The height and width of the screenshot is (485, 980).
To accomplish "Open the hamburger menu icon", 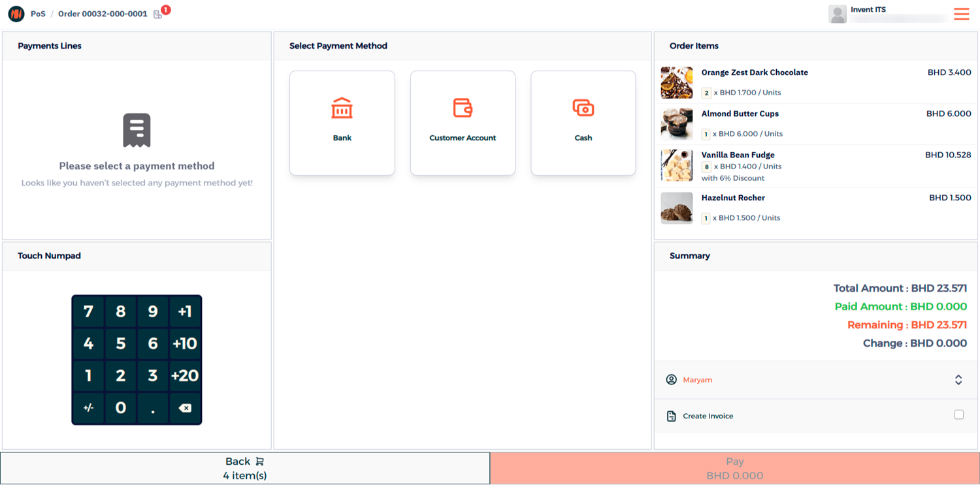I will point(961,14).
